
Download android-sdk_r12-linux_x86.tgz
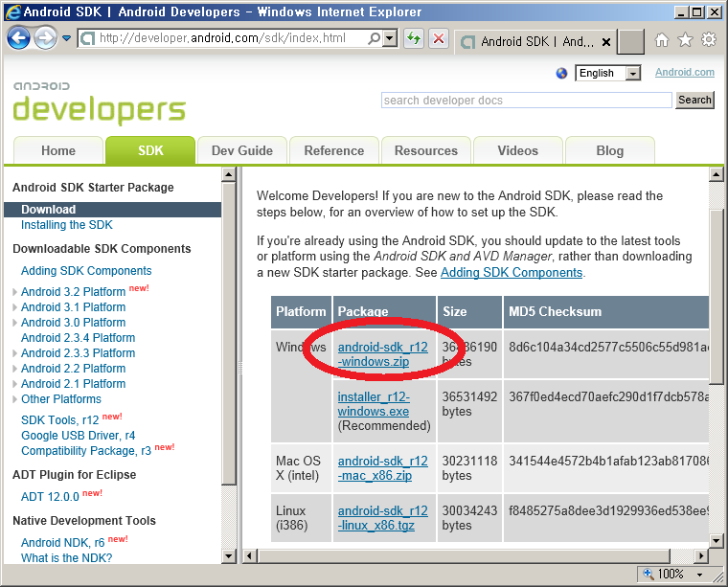pos(382,518)
